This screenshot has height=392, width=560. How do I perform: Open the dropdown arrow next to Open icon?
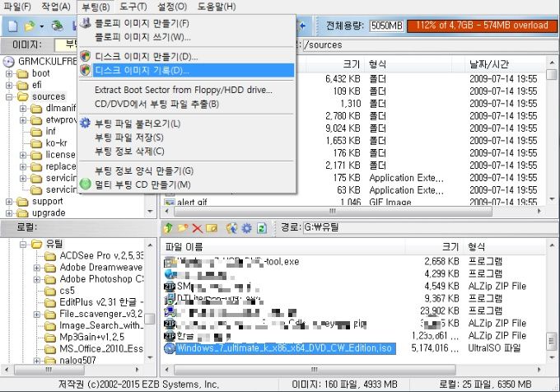click(41, 27)
